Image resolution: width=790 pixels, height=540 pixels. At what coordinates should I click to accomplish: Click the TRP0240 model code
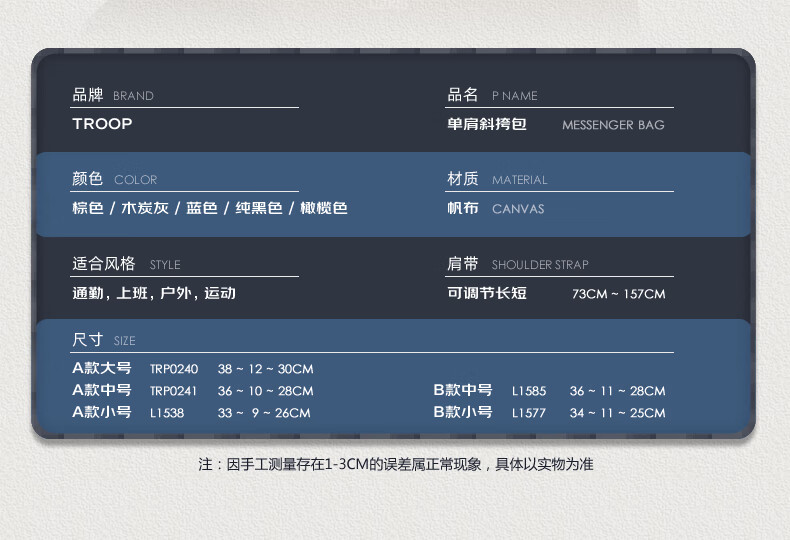[x=174, y=369]
